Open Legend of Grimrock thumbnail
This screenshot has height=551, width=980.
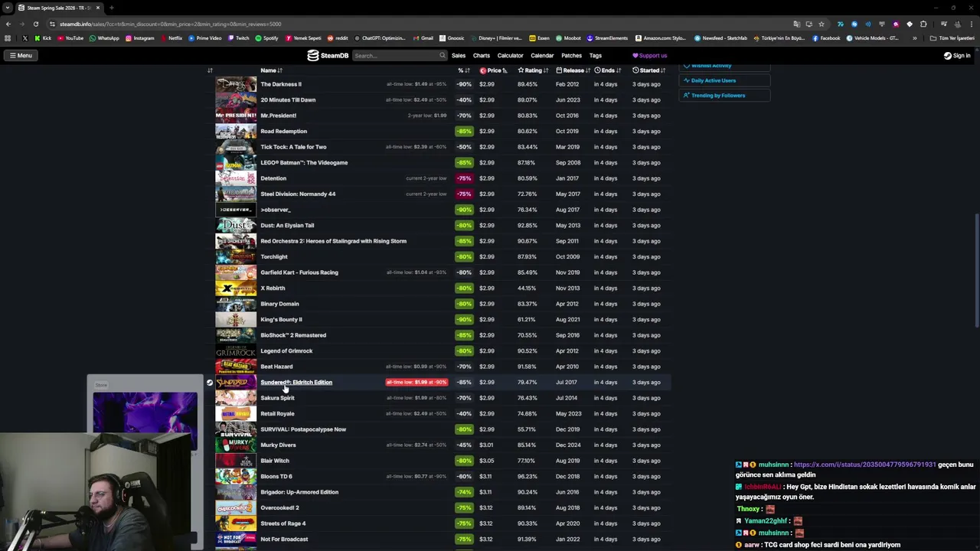236,350
